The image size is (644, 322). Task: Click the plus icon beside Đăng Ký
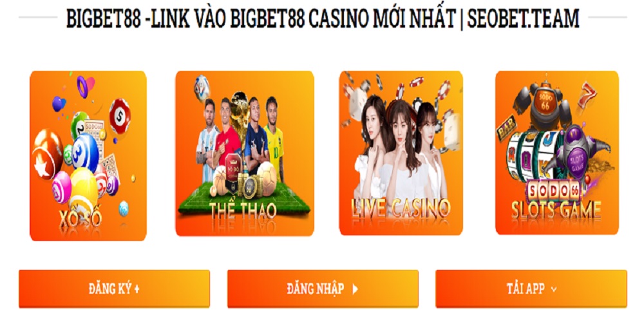click(x=137, y=289)
